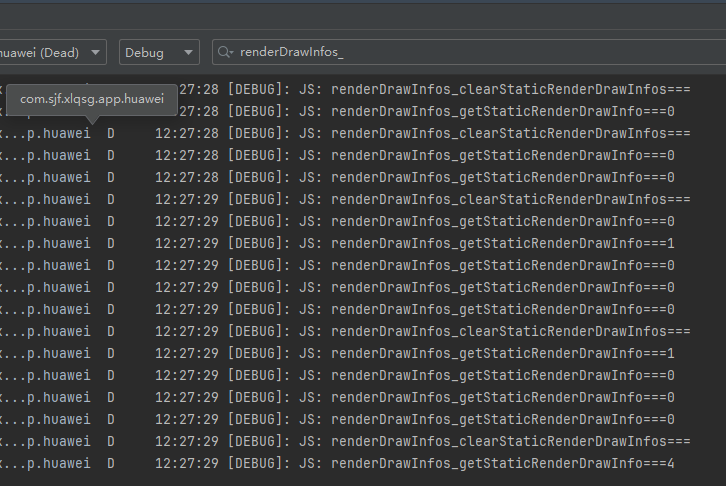Open the huawei (Dead) process dropdown
The width and height of the screenshot is (726, 486).
53,52
